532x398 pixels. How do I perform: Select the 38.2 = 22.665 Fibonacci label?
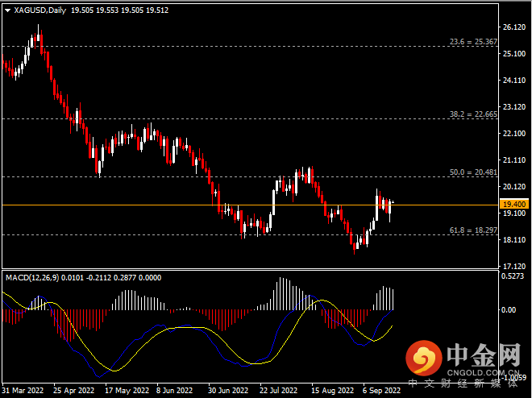473,114
